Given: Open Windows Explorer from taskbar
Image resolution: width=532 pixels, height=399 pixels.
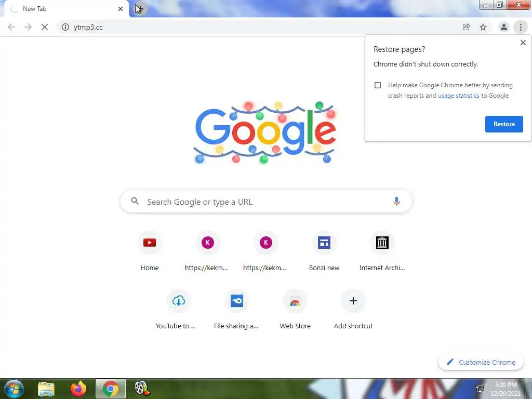Looking at the screenshot, I should [46, 389].
